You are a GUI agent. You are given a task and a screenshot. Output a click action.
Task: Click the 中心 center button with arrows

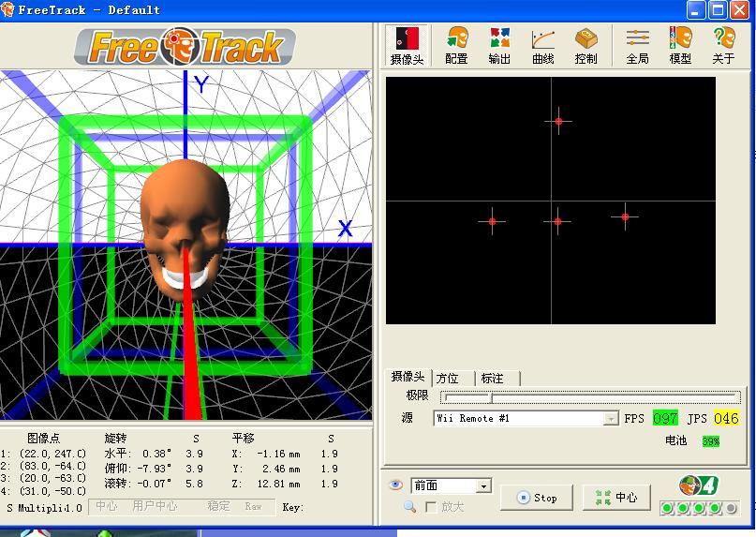tap(616, 498)
